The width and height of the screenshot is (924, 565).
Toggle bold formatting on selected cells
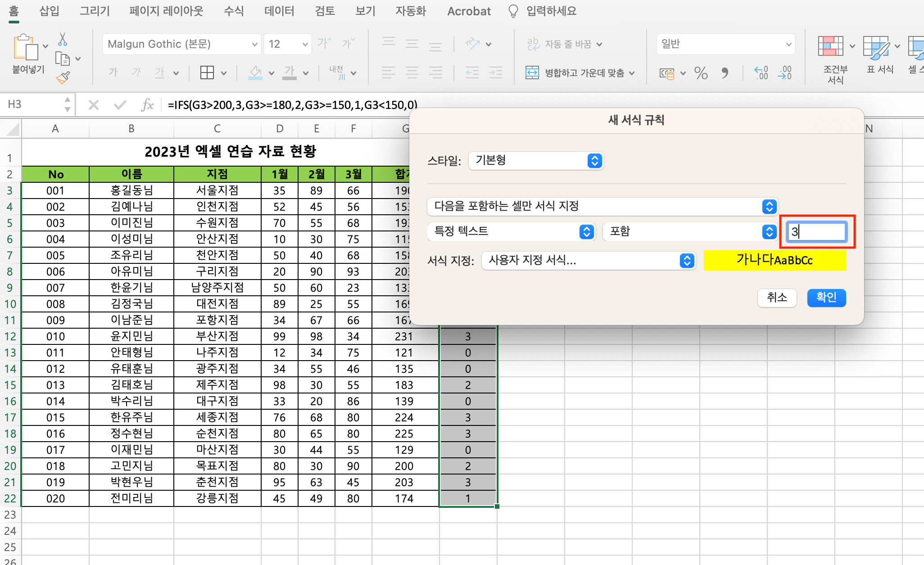(x=113, y=72)
